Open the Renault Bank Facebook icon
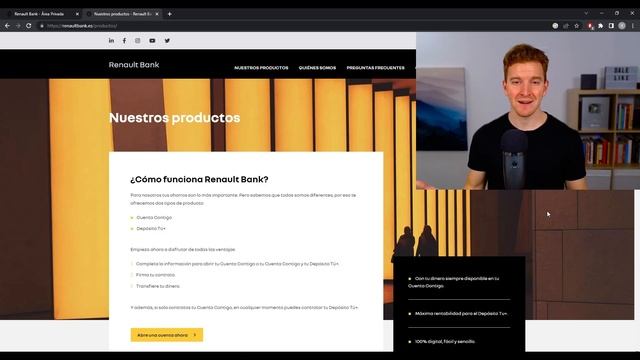Viewport: 640px width, 360px height. [124, 40]
